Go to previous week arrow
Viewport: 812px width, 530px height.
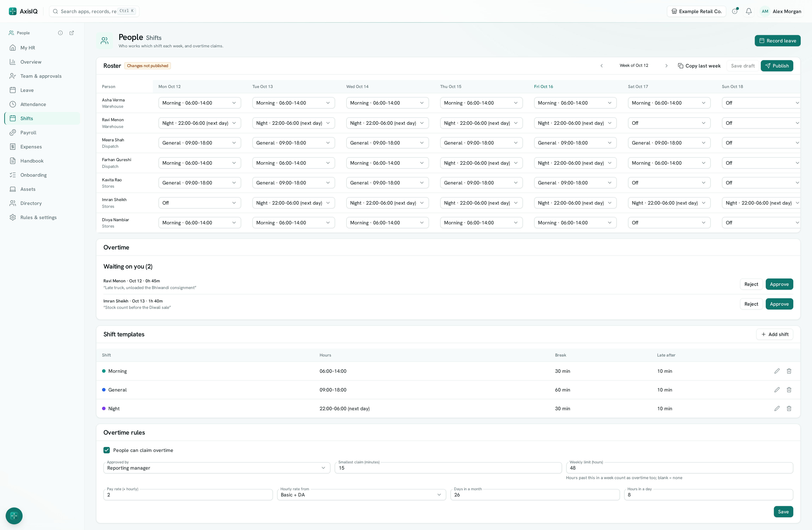[x=601, y=66]
